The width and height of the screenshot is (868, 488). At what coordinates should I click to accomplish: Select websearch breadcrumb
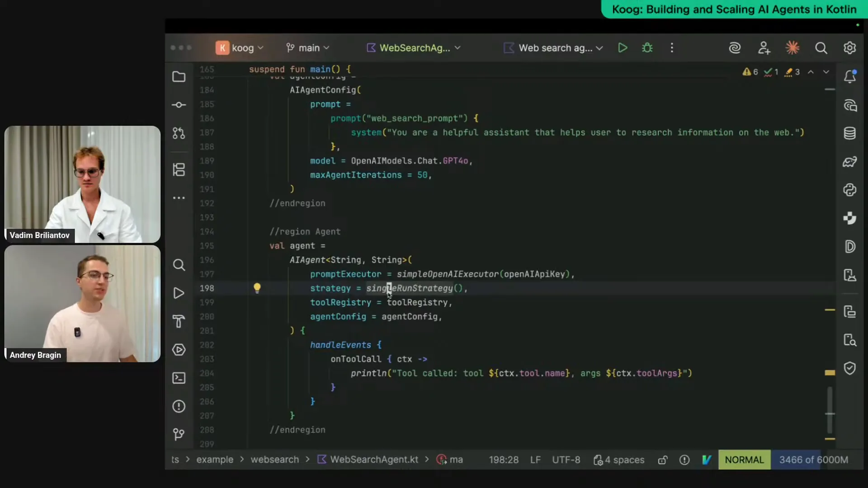tap(275, 460)
